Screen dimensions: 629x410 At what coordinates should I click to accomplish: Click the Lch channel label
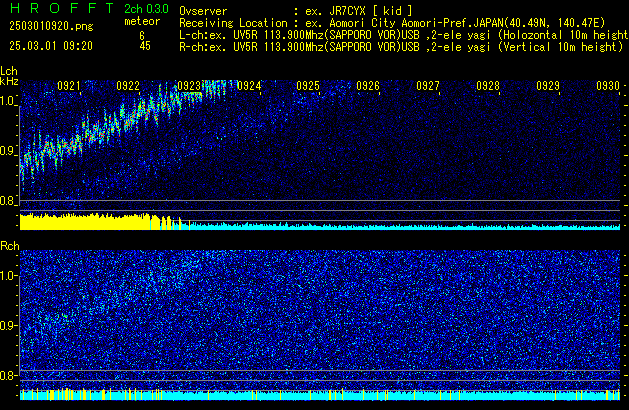(x=9, y=71)
